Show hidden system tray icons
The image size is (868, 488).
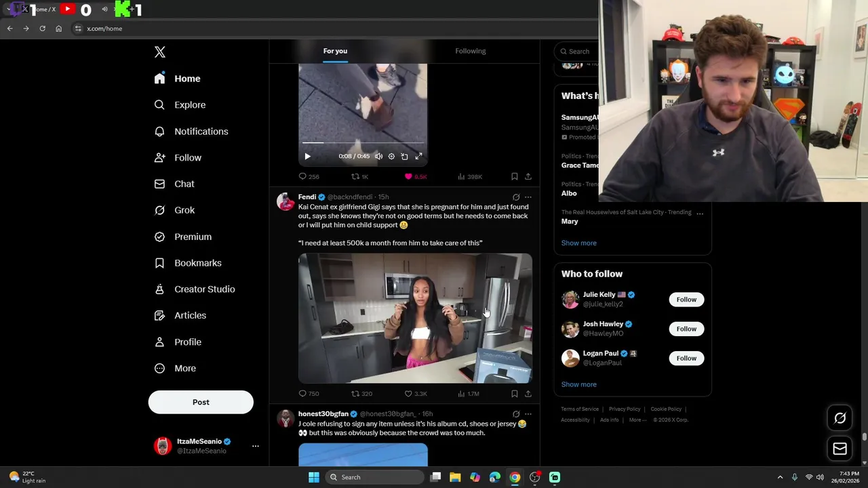pos(780,477)
